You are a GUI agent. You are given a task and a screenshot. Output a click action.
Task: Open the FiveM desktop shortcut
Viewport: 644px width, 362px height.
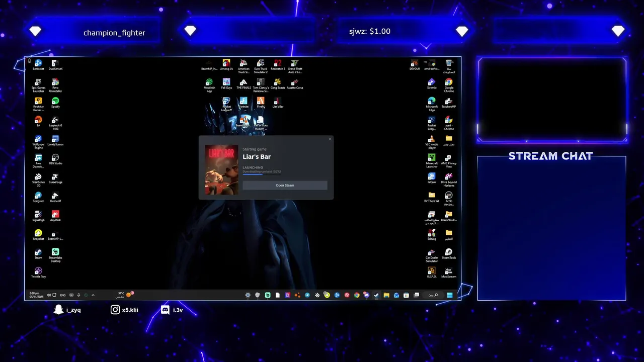[x=261, y=103]
